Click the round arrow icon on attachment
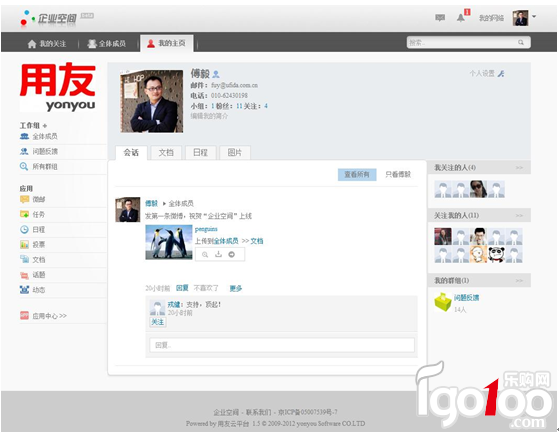 pyautogui.click(x=232, y=254)
